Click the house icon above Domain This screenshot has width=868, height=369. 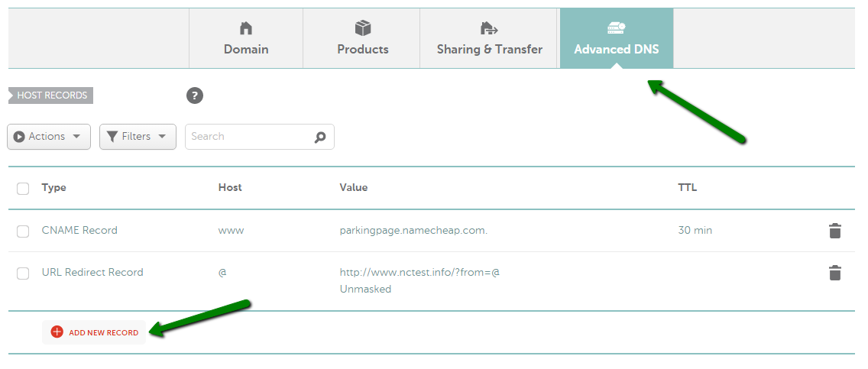pyautogui.click(x=246, y=28)
